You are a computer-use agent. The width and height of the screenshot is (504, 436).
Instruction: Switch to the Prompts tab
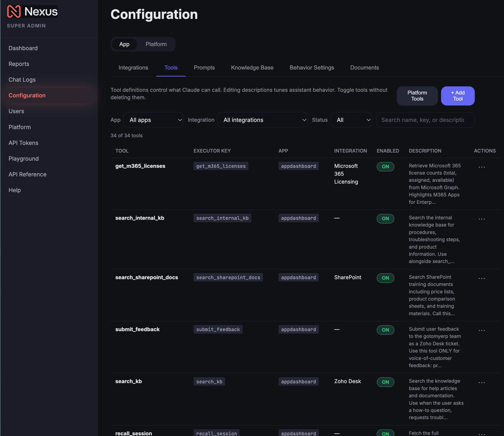coord(204,68)
